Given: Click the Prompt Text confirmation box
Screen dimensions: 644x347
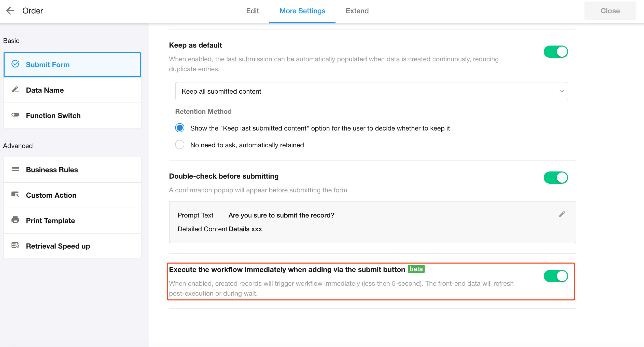Looking at the screenshot, I should click(x=372, y=222).
